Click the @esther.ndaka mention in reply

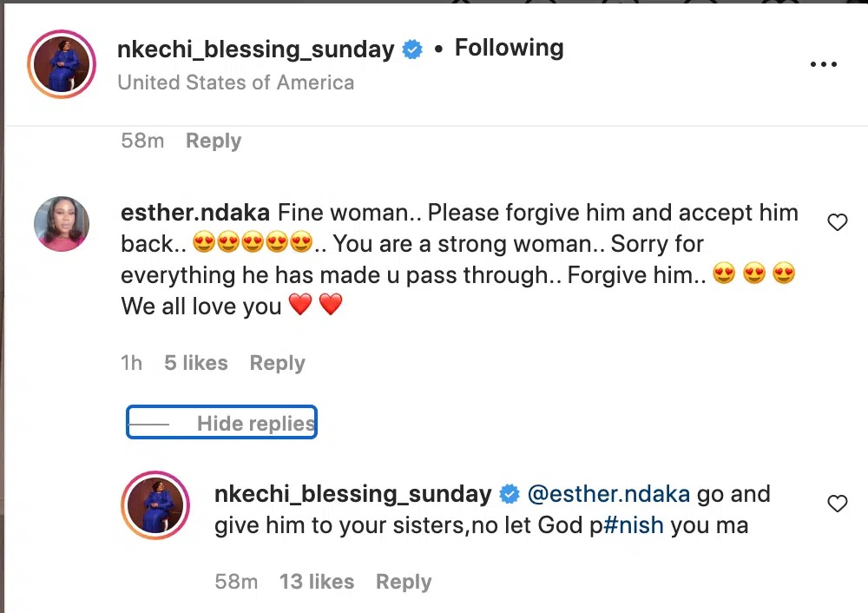tap(608, 495)
